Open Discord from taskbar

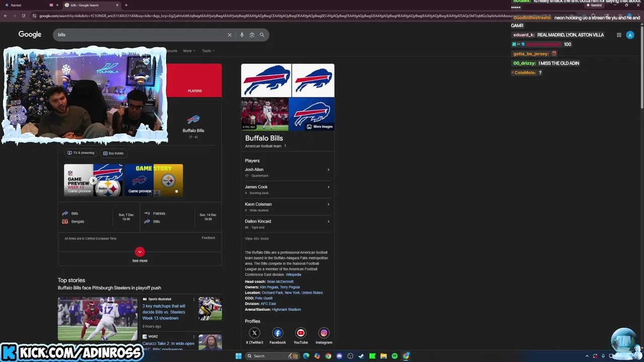tap(339, 356)
